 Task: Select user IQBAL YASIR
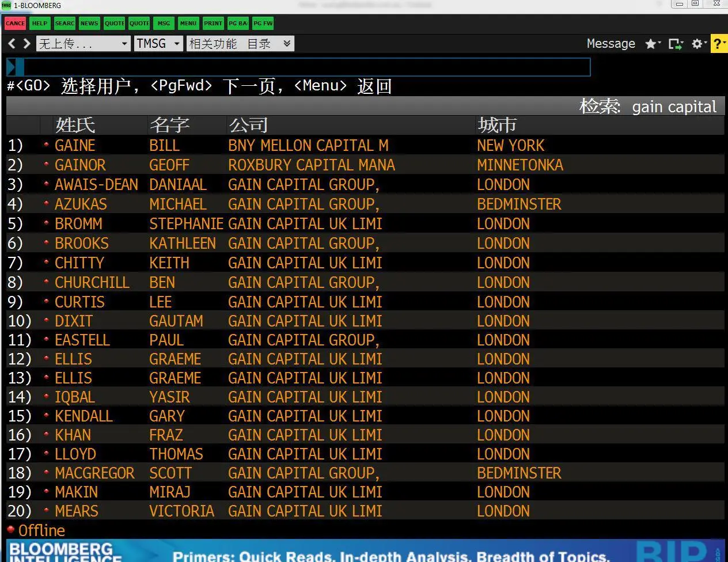click(x=365, y=397)
